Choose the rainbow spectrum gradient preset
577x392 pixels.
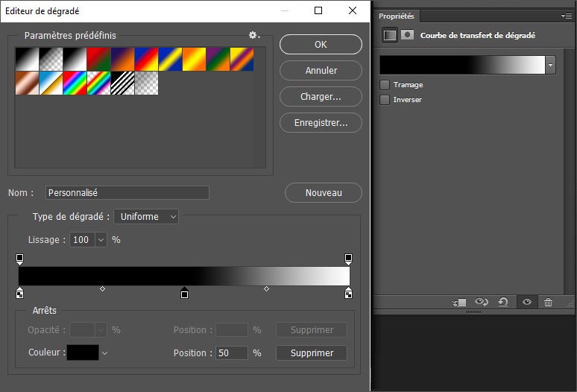[x=75, y=82]
